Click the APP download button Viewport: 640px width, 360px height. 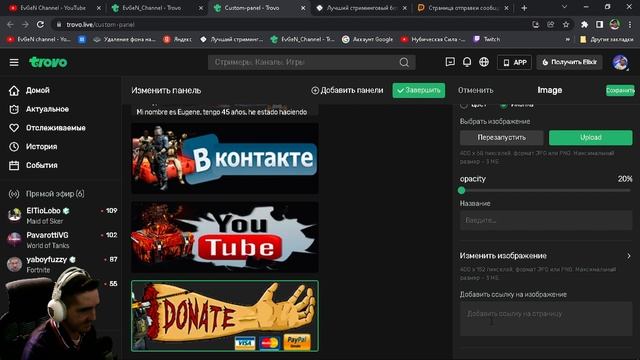514,62
